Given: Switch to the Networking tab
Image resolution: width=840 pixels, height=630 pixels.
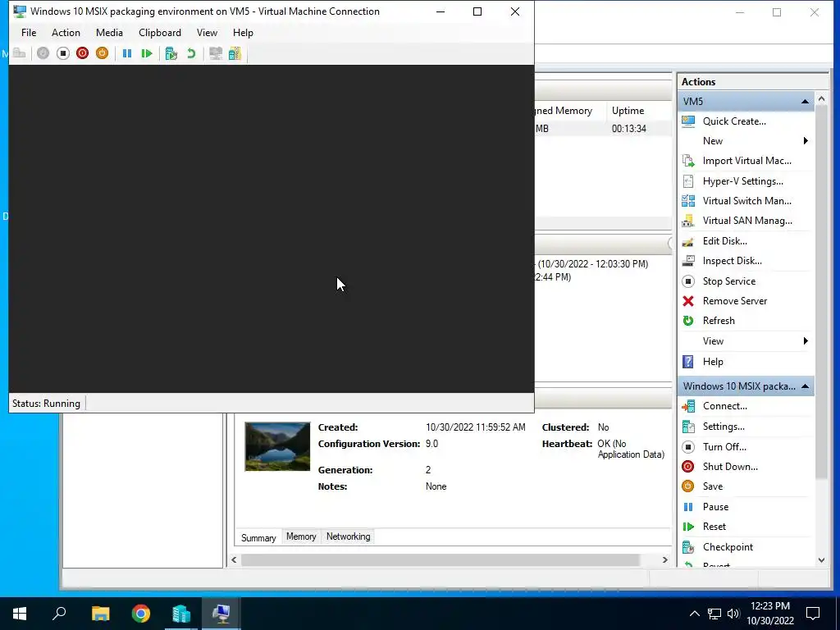Looking at the screenshot, I should pyautogui.click(x=348, y=536).
